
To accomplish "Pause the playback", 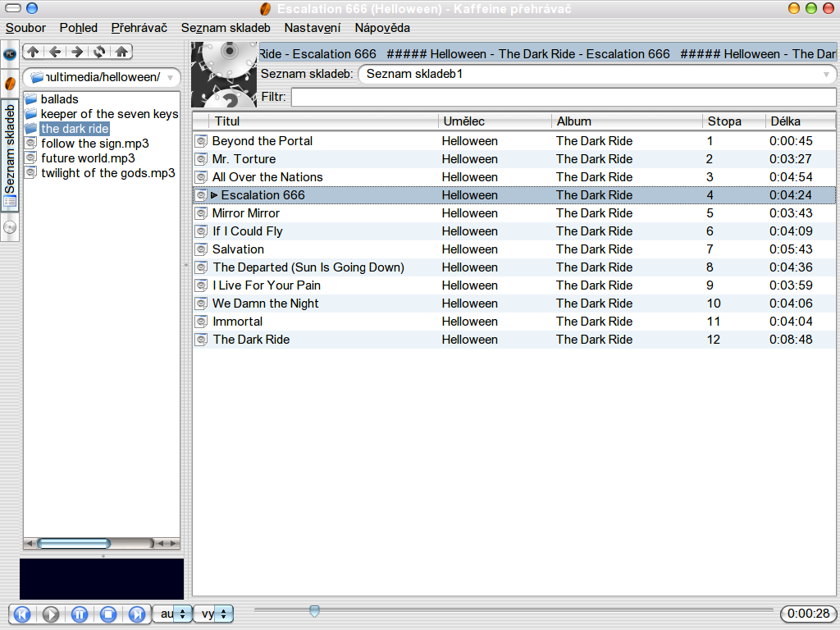I will [80, 614].
